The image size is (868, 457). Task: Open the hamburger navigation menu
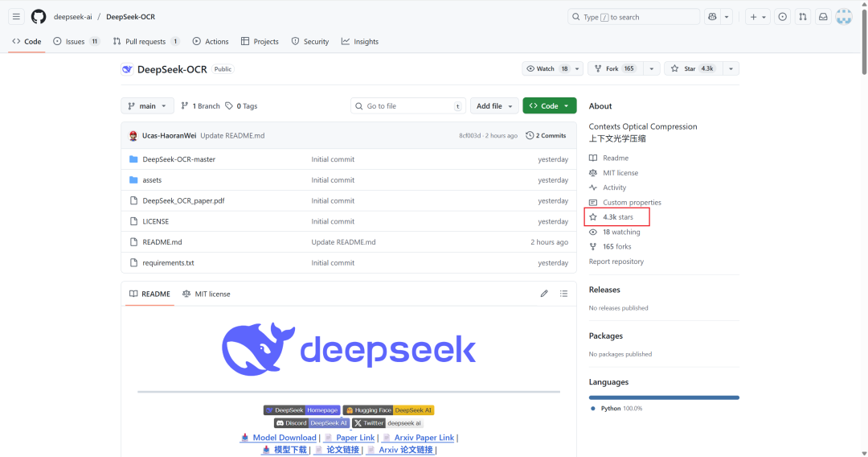(x=16, y=17)
